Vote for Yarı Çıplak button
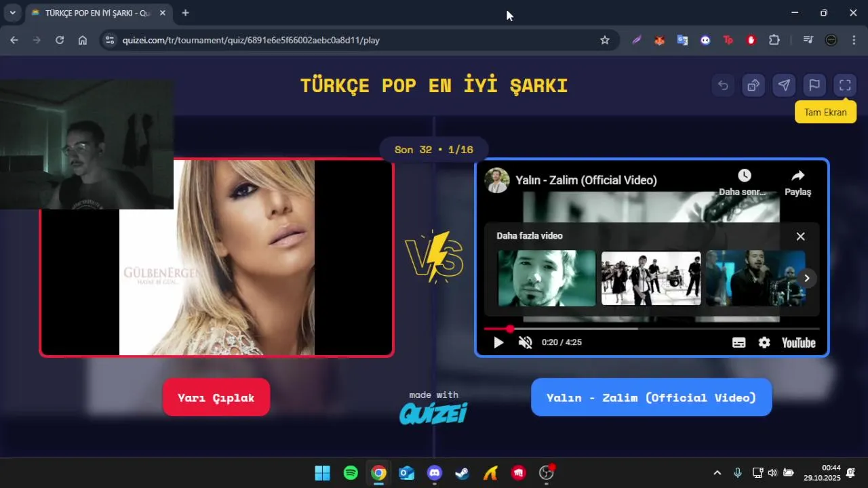Screen dimensions: 868x488 pyautogui.click(x=216, y=397)
